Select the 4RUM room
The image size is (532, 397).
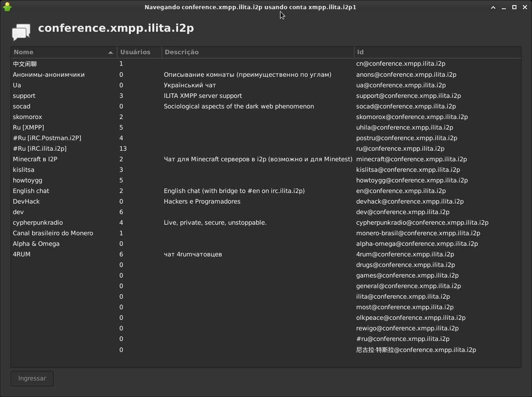[x=266, y=254]
